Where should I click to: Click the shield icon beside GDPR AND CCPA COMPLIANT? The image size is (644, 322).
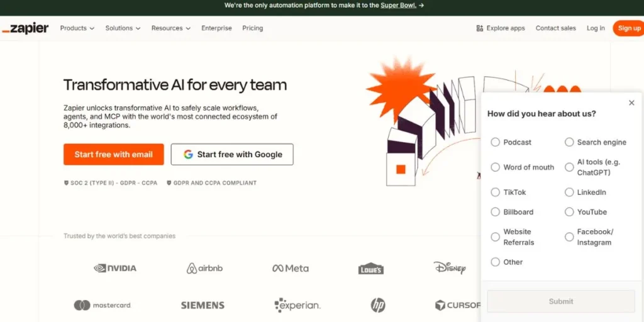(169, 183)
